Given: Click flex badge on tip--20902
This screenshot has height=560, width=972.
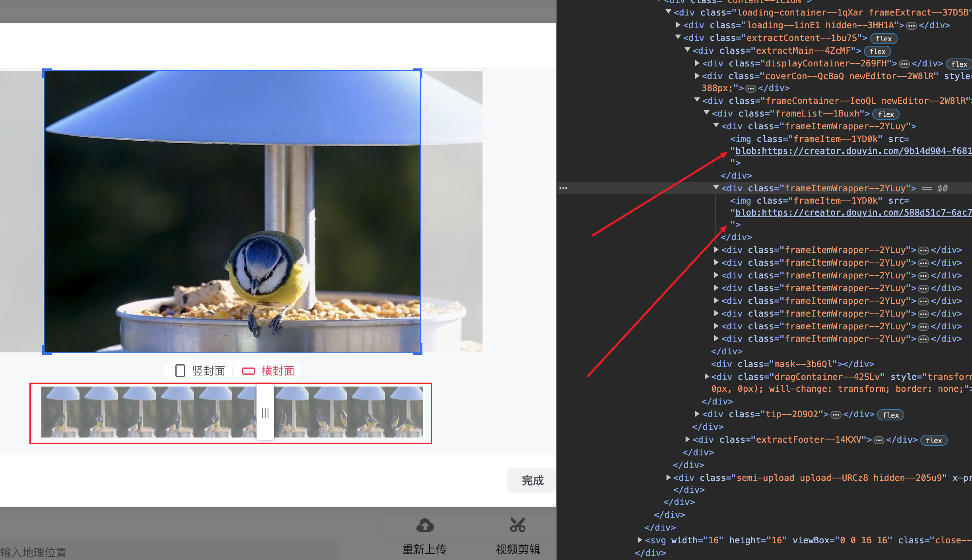Looking at the screenshot, I should (890, 415).
